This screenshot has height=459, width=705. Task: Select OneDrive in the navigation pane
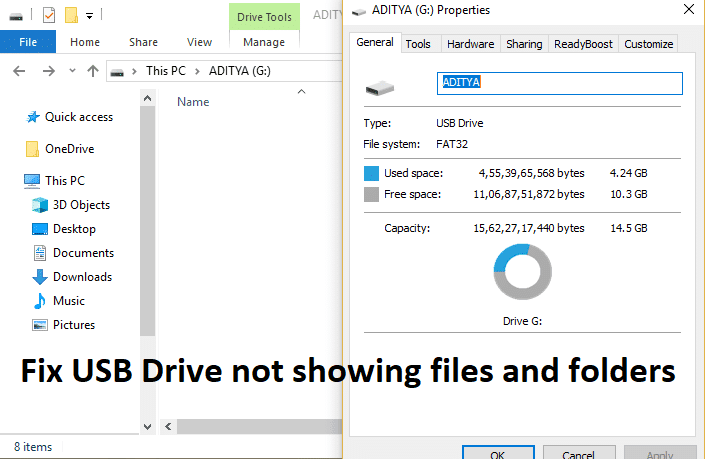(x=69, y=149)
